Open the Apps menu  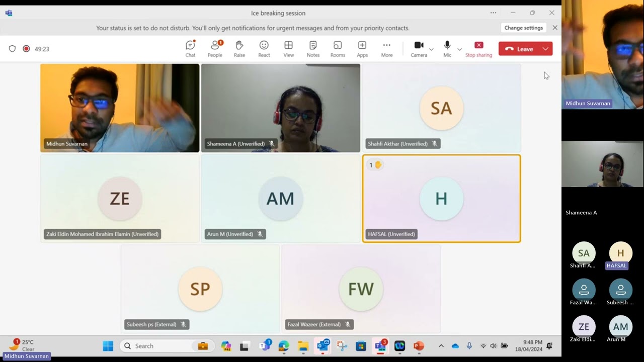click(362, 49)
